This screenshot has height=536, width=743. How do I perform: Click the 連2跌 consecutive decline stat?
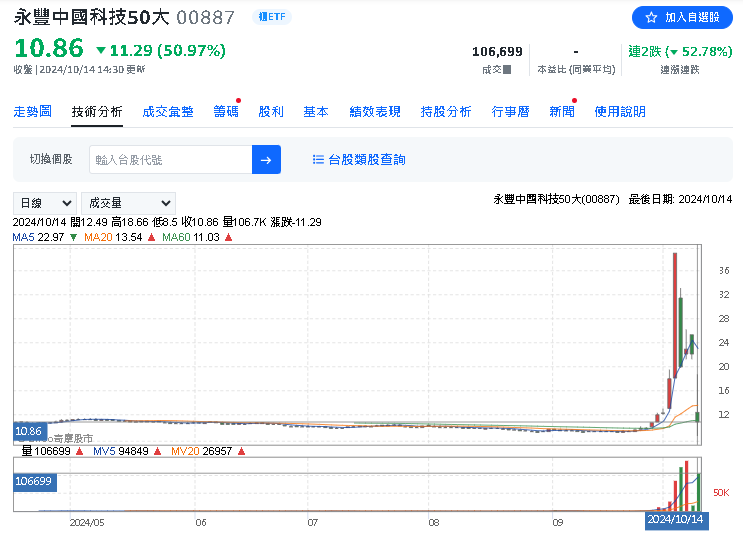pos(680,51)
